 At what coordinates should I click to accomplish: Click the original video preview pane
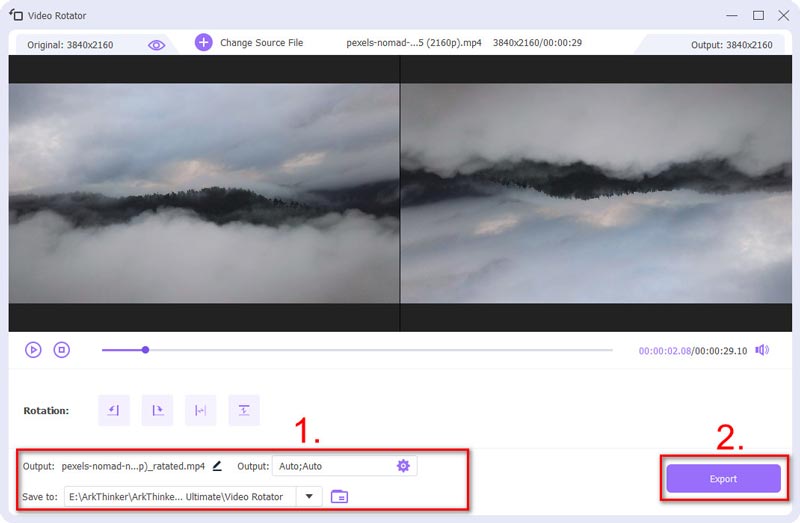click(x=204, y=193)
